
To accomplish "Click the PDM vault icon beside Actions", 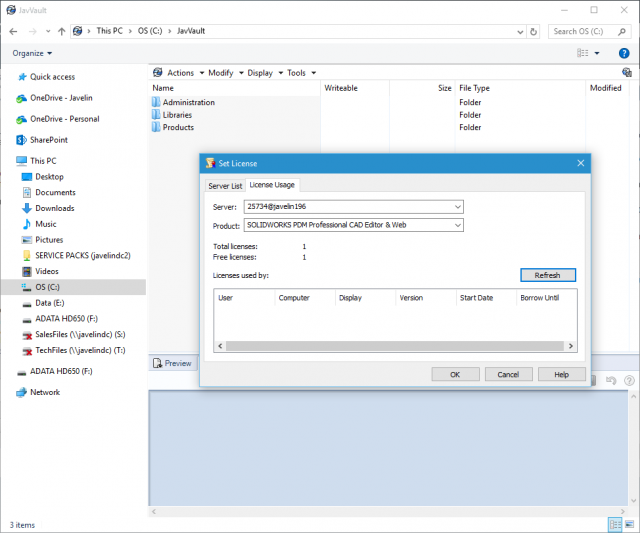I will click(x=158, y=73).
